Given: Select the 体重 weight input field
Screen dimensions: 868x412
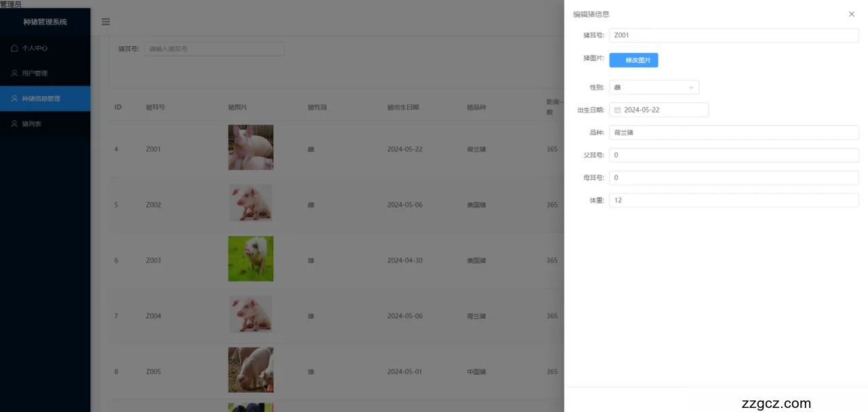Looking at the screenshot, I should click(x=733, y=200).
